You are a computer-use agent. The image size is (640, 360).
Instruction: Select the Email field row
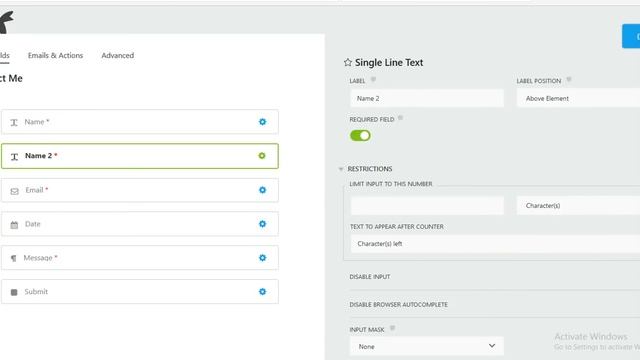tap(140, 190)
